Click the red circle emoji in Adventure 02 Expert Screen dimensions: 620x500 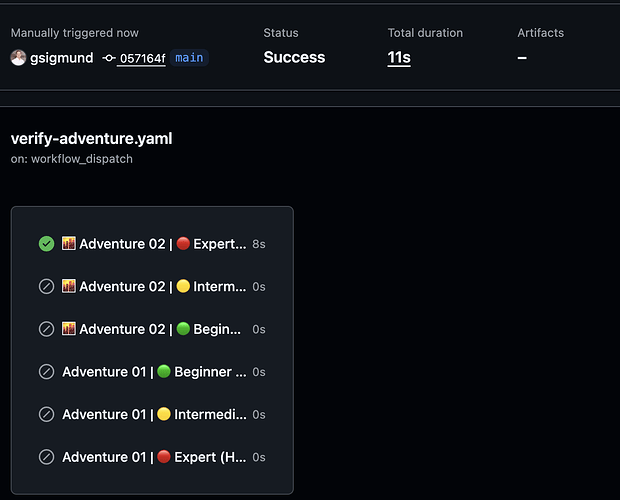click(x=183, y=243)
